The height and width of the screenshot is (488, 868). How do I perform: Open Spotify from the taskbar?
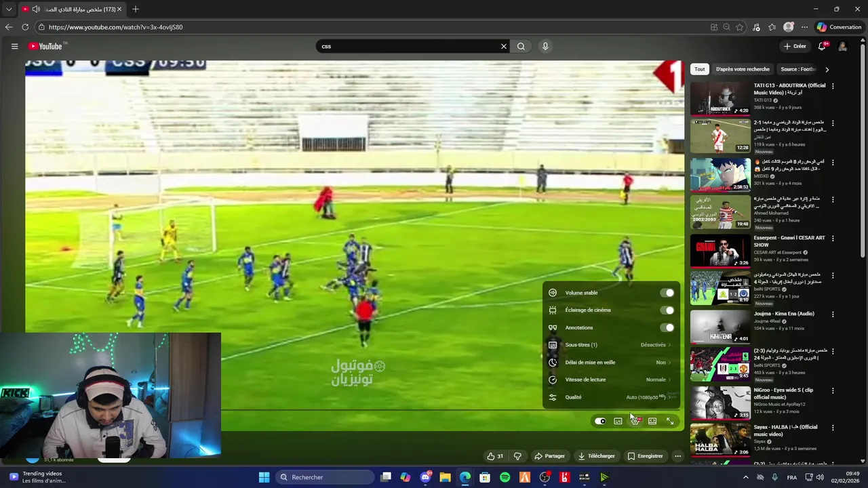click(x=505, y=477)
